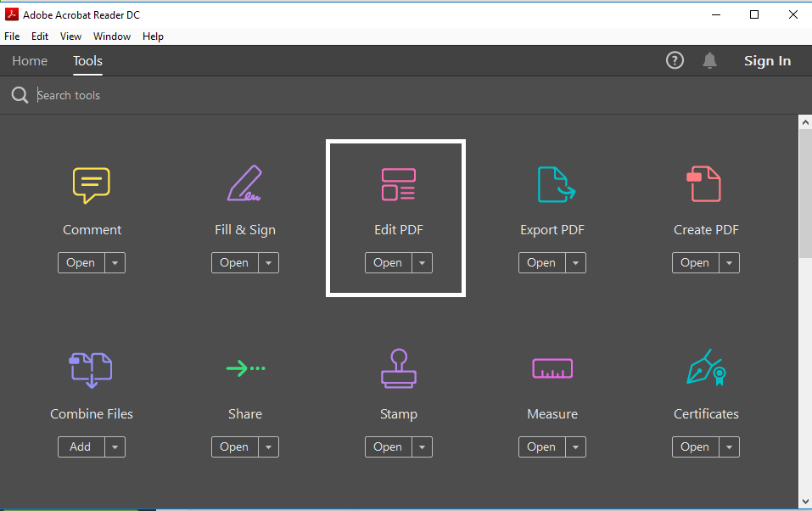Click Open under Comment
This screenshot has width=812, height=511.
click(x=81, y=263)
